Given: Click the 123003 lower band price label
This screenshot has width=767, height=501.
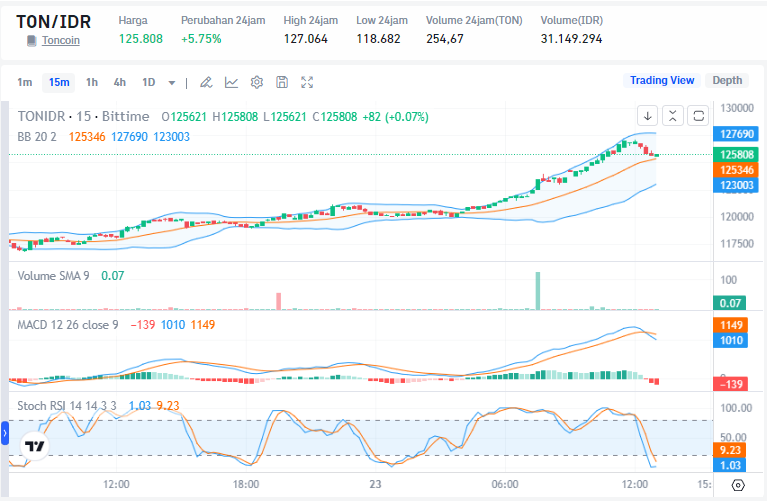Looking at the screenshot, I should pos(736,185).
